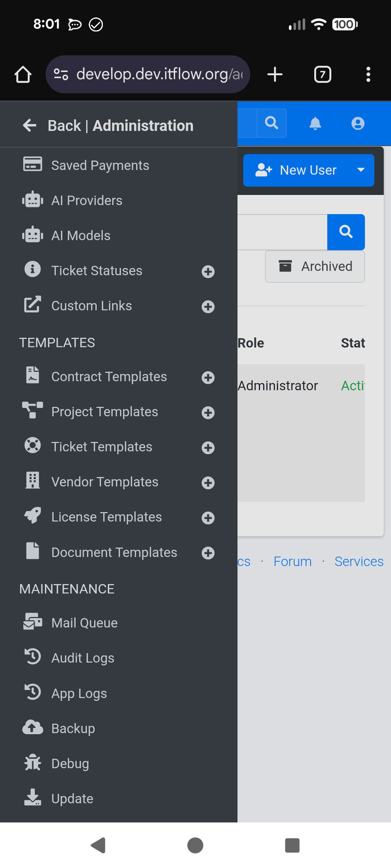
Task: Click plus icon beside Contract Templates
Action: click(x=208, y=378)
